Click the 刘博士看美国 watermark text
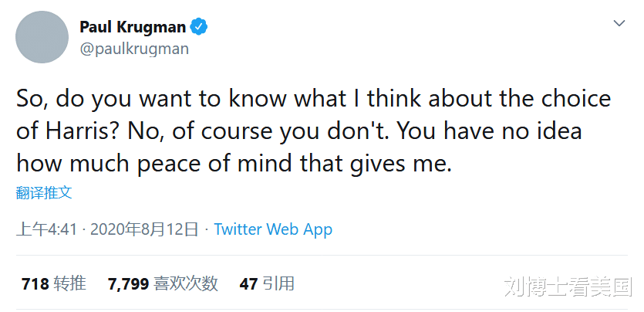This screenshot has width=644, height=312. tap(568, 287)
